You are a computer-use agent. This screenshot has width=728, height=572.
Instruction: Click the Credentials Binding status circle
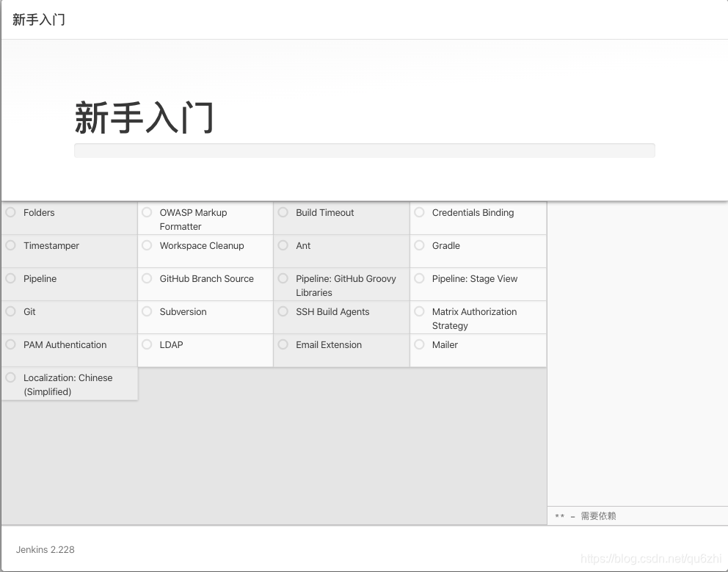[x=419, y=212]
